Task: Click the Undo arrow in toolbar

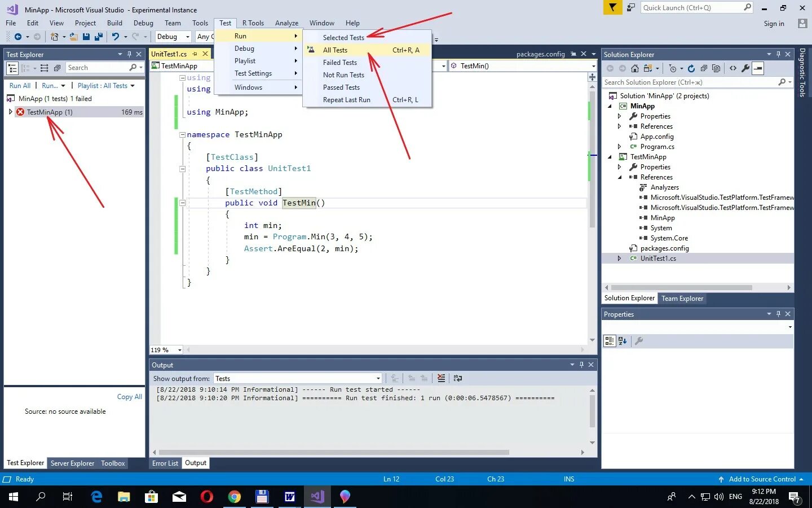Action: [x=116, y=37]
